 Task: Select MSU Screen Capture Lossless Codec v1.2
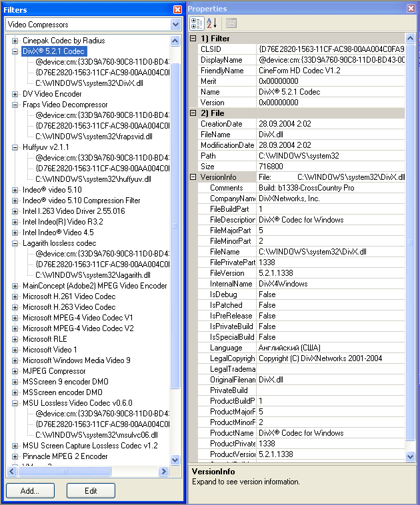coord(90,446)
